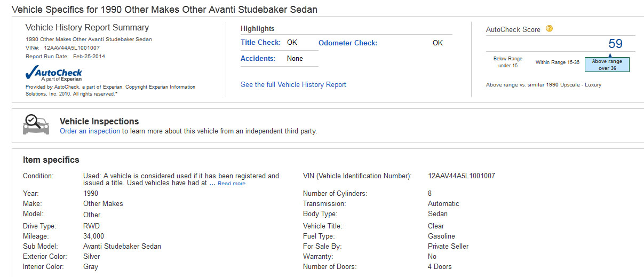Image resolution: width=644 pixels, height=277 pixels.
Task: Expand Condition description with Read more
Action: coord(232,184)
